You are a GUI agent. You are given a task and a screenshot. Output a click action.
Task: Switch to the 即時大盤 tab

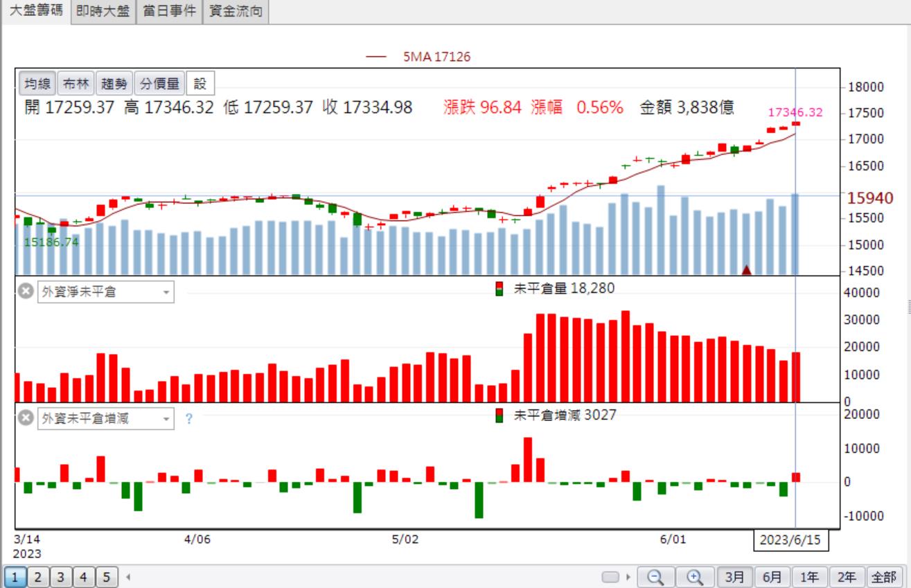103,12
